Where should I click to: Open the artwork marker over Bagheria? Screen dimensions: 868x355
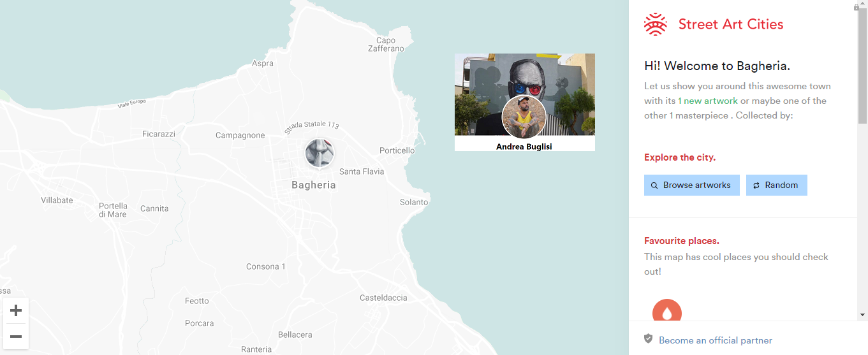click(x=319, y=153)
